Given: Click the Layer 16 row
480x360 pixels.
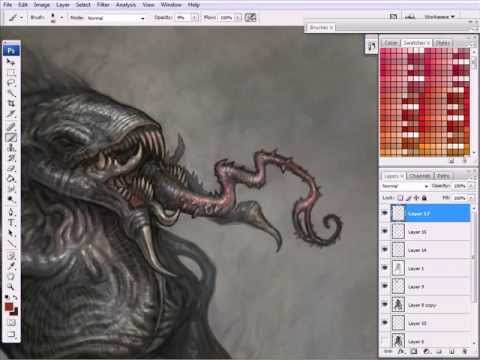Looking at the screenshot, I should point(430,232).
